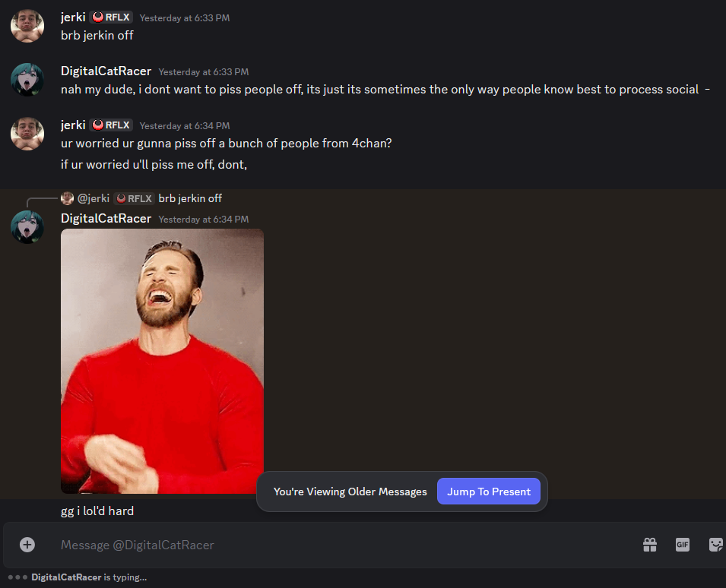Click the @jerki mention in reply header
This screenshot has width=726, height=588.
(93, 198)
